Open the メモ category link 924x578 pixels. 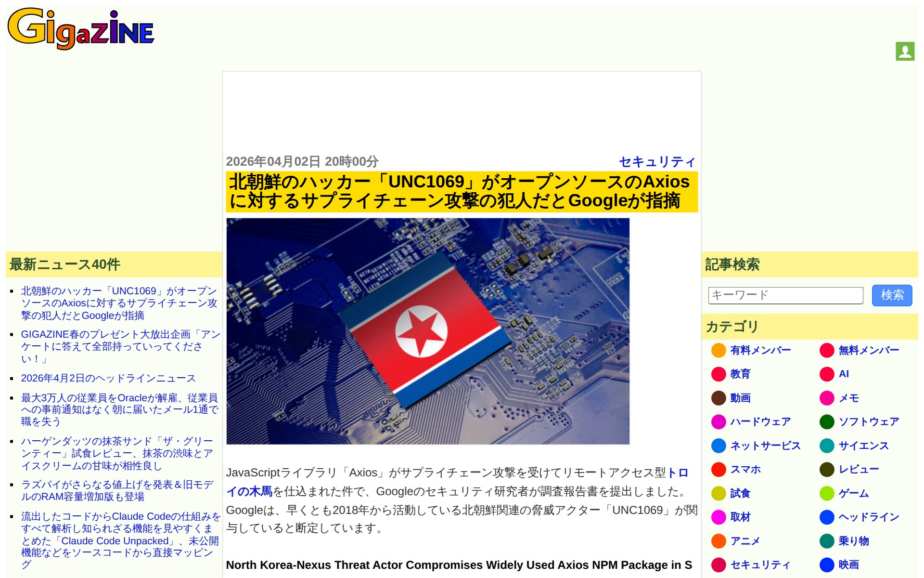(x=848, y=398)
